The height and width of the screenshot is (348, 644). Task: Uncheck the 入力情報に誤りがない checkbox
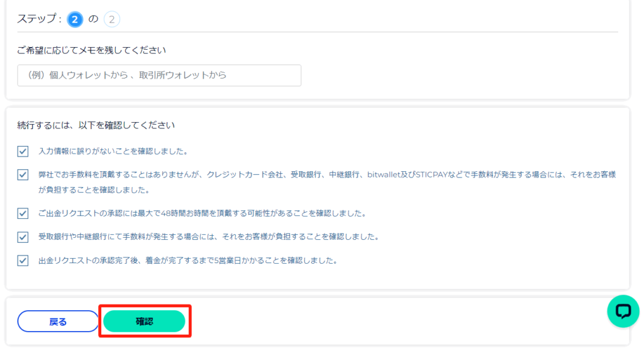tap(23, 151)
